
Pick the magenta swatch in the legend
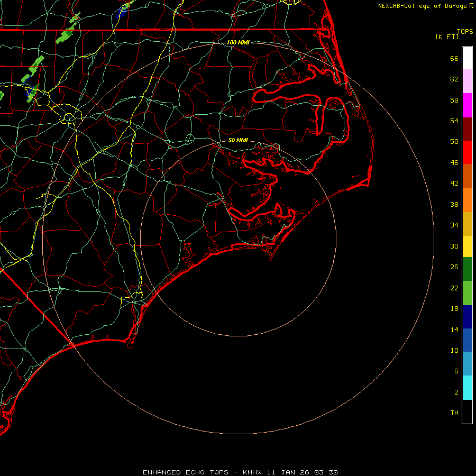click(x=467, y=105)
